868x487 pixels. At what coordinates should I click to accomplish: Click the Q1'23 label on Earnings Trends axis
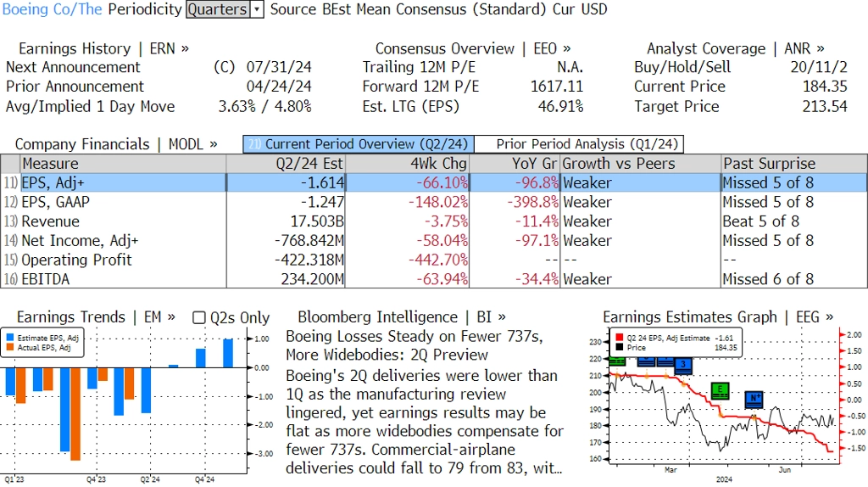pos(14,479)
